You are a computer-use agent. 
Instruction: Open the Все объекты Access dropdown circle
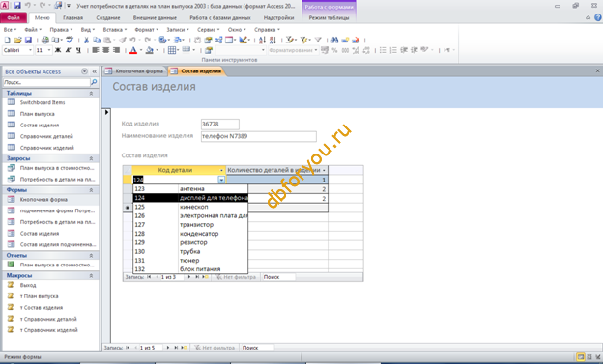(85, 71)
